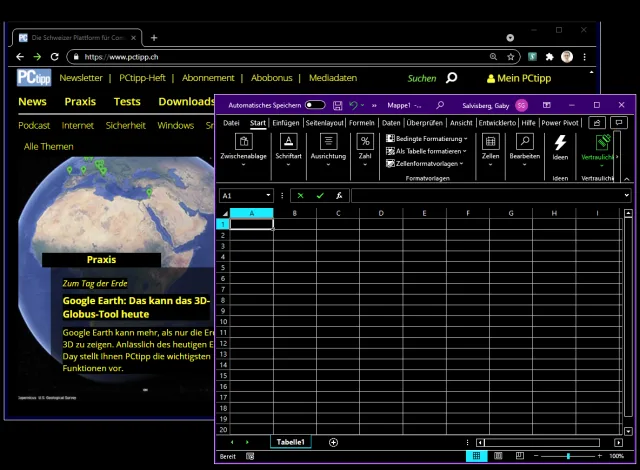Select Normal view button in status bar

pos(477,456)
